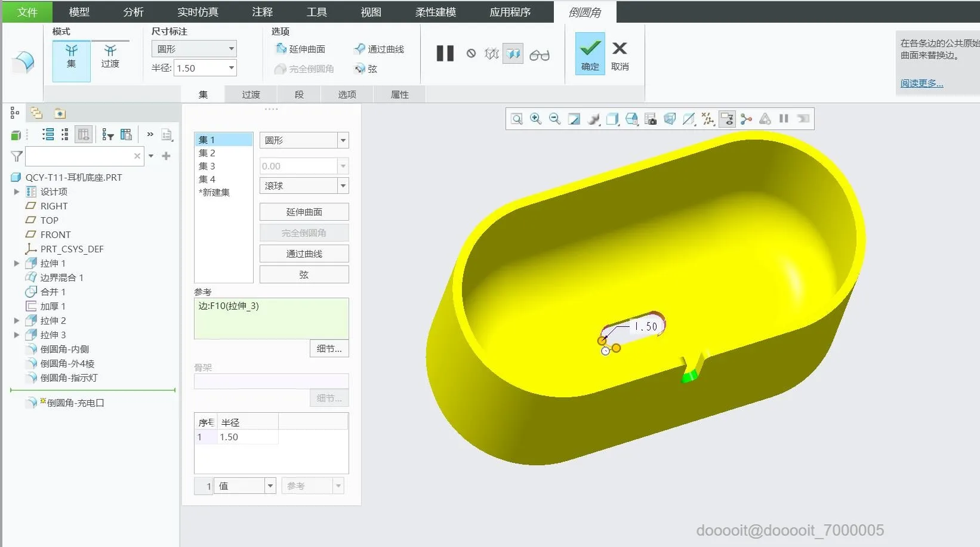Click the model tree filter search field
The height and width of the screenshot is (547, 980).
click(x=79, y=156)
